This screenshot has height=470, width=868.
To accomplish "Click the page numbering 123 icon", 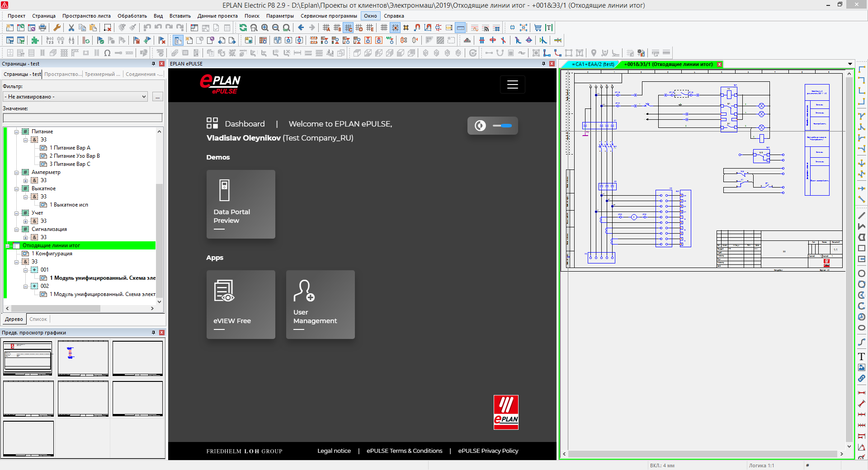I will [x=50, y=40].
